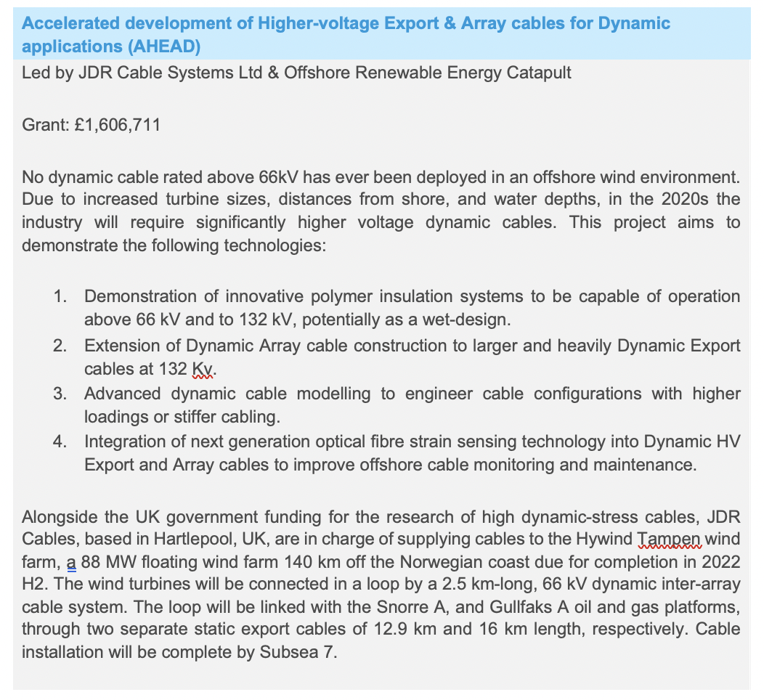Click the blue AHEAD project heading
This screenshot has width=764, height=700.
coord(346,34)
